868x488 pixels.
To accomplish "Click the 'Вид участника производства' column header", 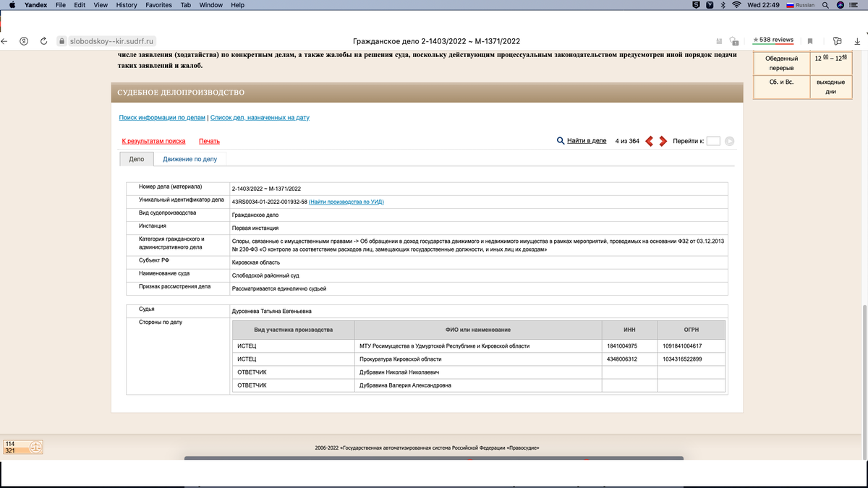I will (294, 330).
